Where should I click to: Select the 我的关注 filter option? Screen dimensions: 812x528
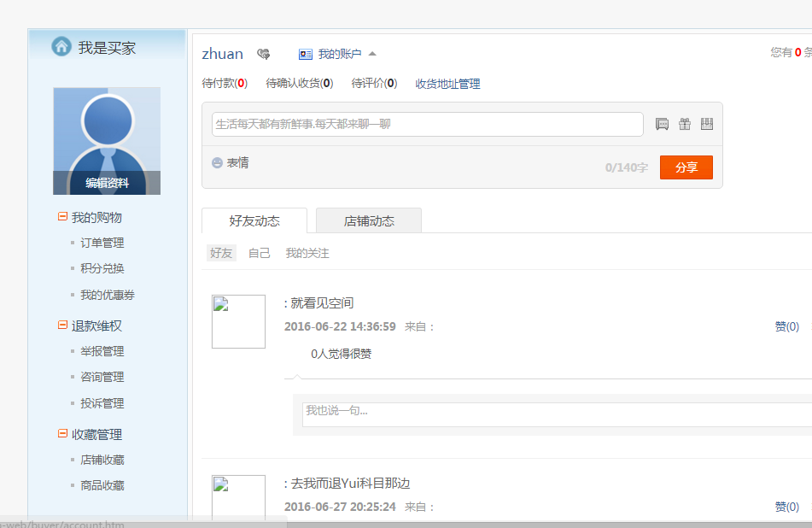(x=307, y=253)
